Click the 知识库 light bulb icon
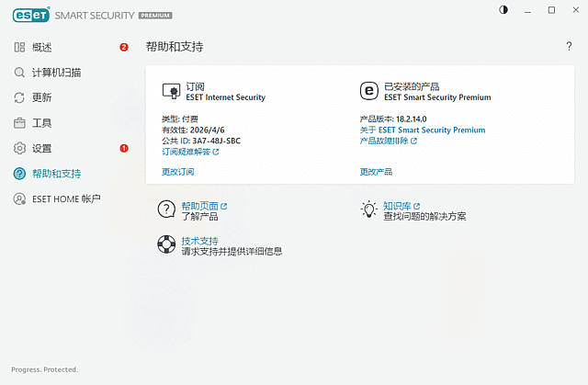Viewport: 588px width, 385px height. point(369,209)
